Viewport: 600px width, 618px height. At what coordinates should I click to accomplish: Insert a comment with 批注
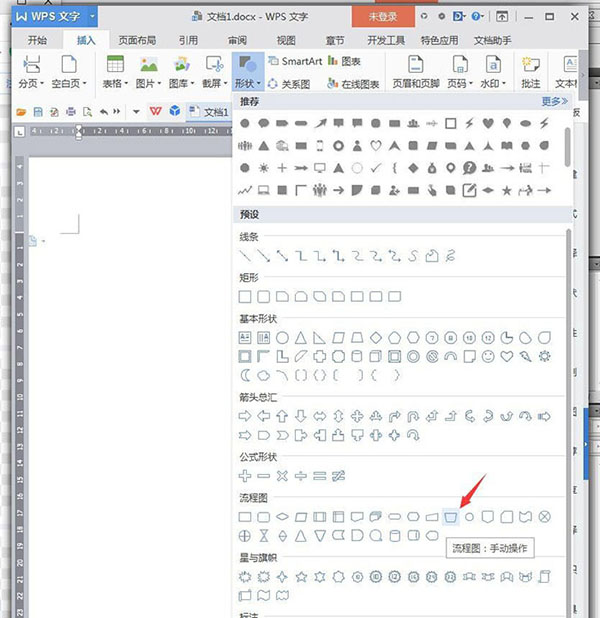[x=531, y=72]
